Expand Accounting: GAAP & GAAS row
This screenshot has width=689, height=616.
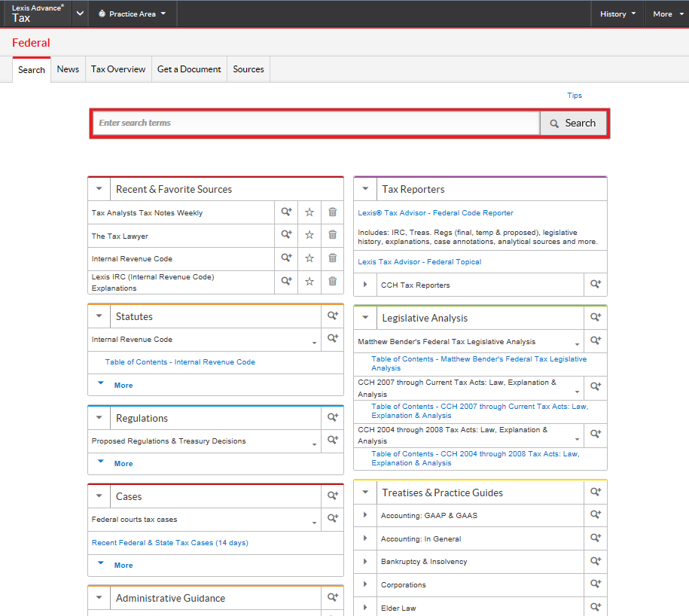tap(365, 514)
